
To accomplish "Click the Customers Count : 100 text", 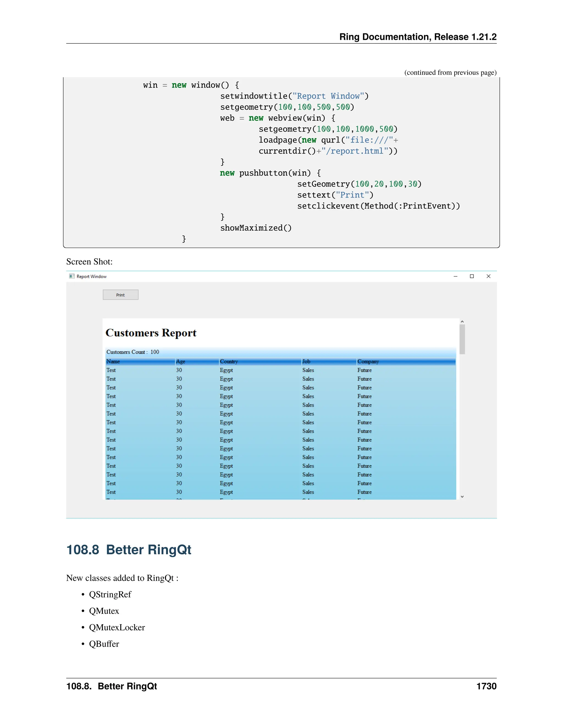I will [133, 352].
